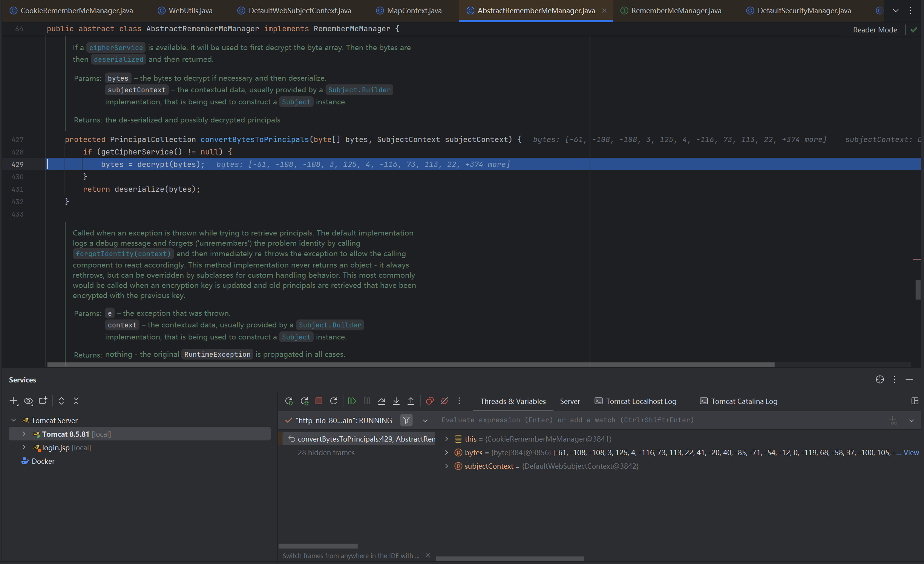This screenshot has height=564, width=924.
Task: Open View Breakpoints dialog
Action: (x=430, y=401)
